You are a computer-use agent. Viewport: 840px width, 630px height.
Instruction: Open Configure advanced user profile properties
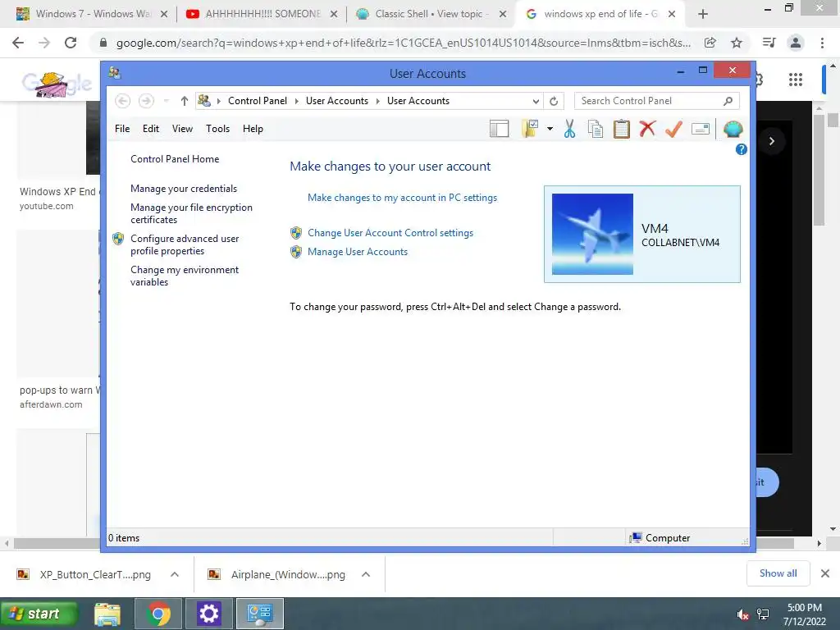click(185, 244)
